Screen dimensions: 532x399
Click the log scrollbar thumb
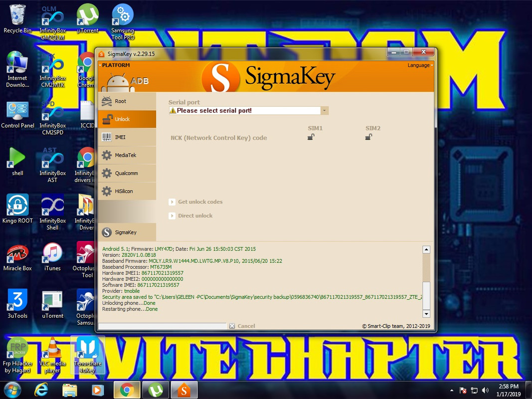[426, 295]
